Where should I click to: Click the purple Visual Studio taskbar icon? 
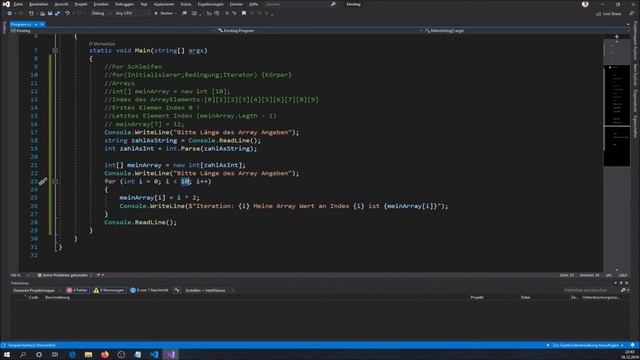click(x=171, y=354)
